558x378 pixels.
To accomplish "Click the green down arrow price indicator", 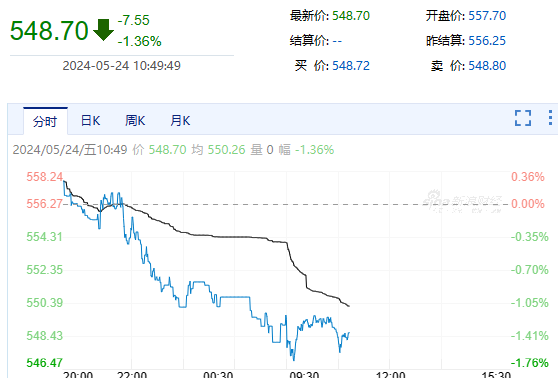I will (103, 30).
